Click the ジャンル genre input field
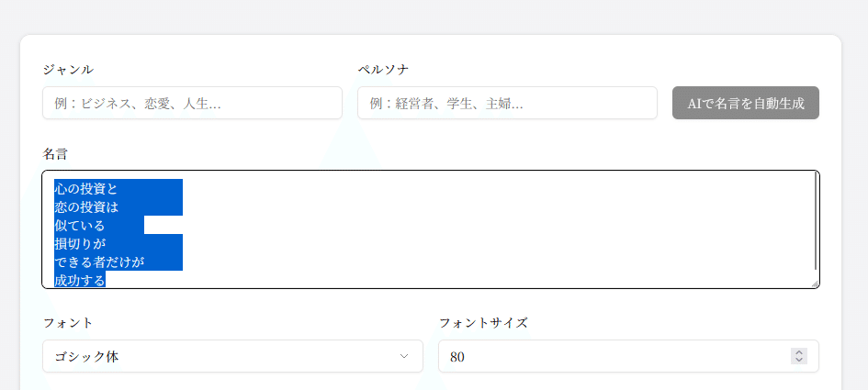The image size is (868, 390). coord(192,103)
